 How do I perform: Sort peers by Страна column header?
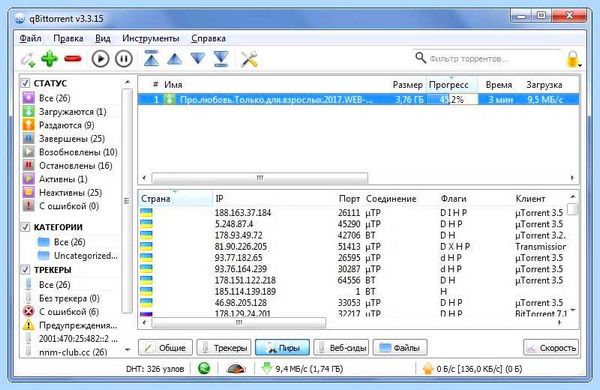[175, 199]
